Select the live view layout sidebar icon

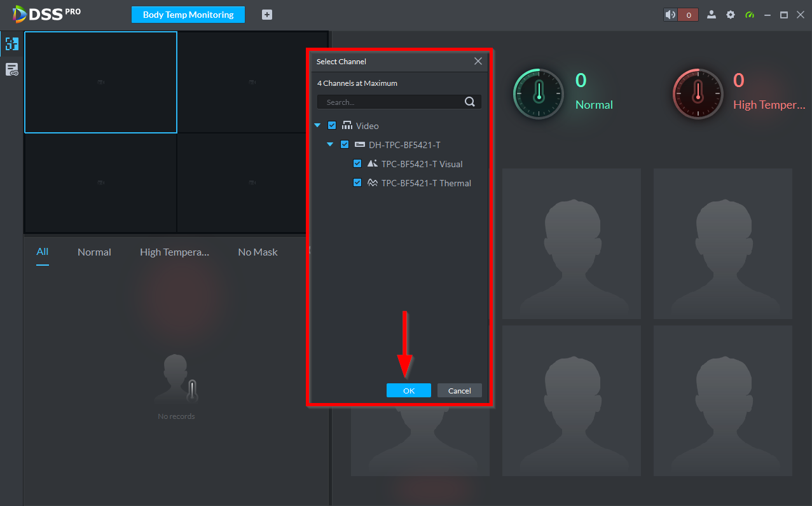[x=12, y=44]
